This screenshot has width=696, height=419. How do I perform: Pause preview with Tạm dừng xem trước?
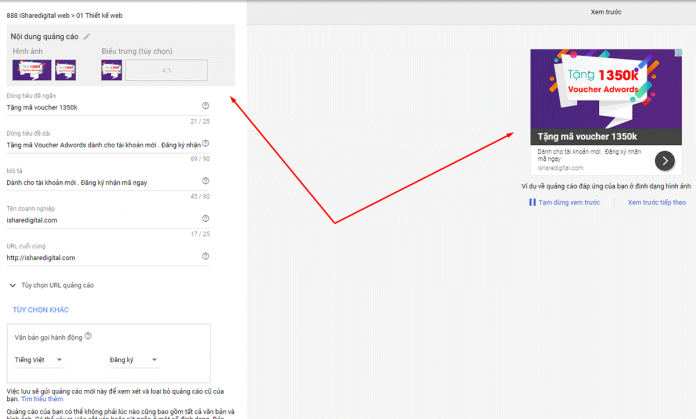click(x=565, y=202)
